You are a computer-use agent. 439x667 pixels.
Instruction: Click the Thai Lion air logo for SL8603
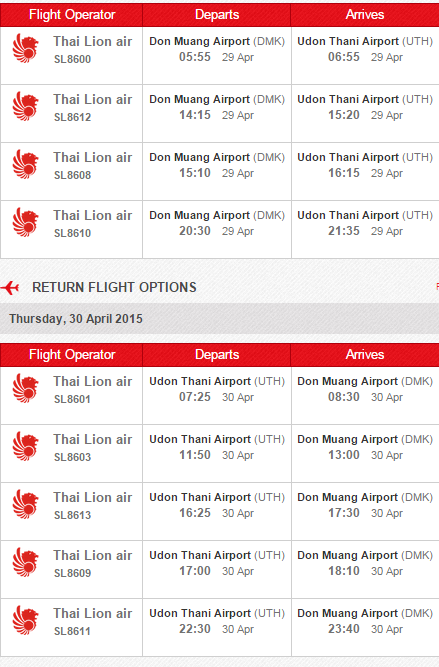(x=26, y=446)
